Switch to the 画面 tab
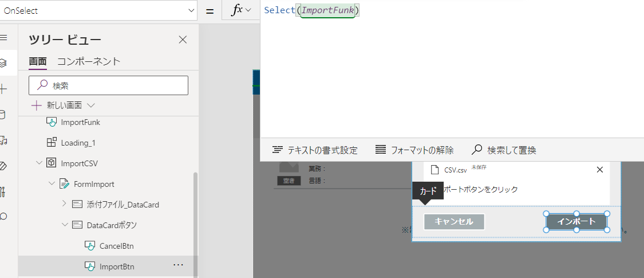644x278 pixels. [x=37, y=62]
